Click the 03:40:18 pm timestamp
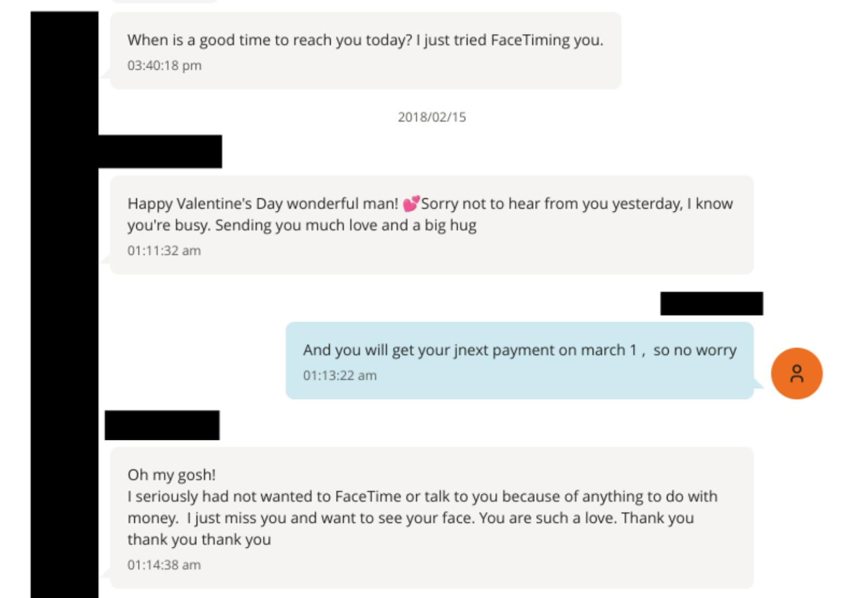The height and width of the screenshot is (598, 868). coord(164,66)
